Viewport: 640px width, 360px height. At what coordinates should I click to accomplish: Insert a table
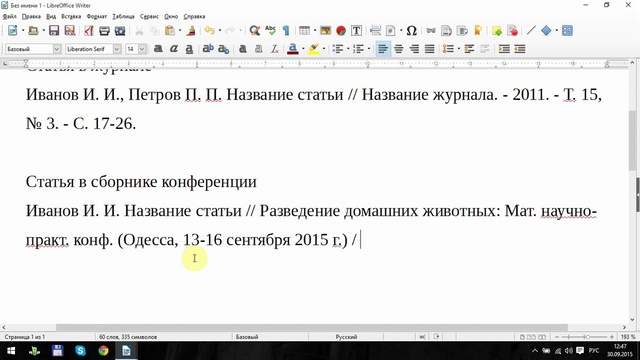point(304,31)
